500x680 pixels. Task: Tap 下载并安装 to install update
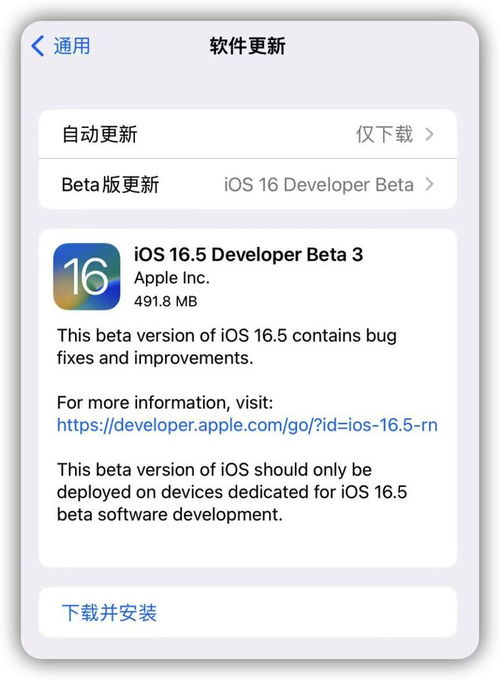pyautogui.click(x=109, y=612)
